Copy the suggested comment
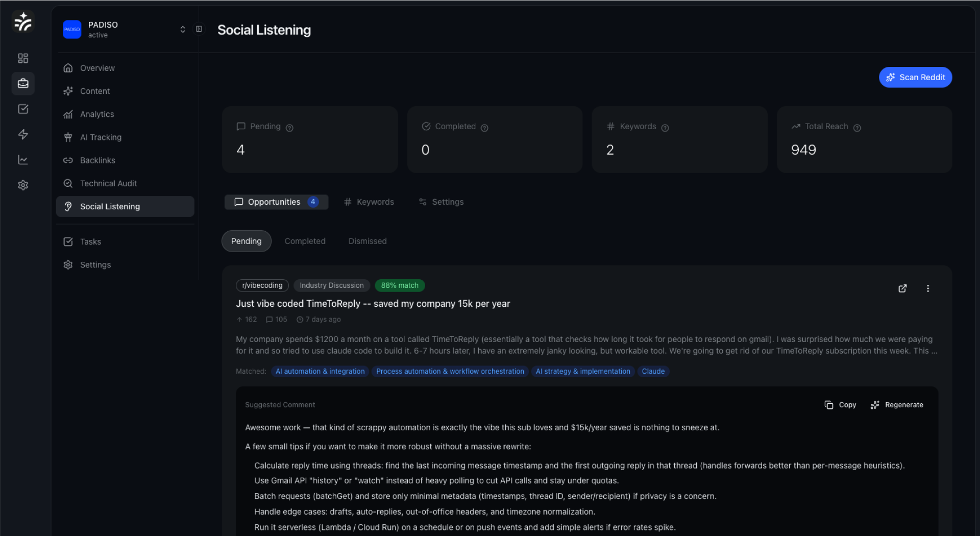This screenshot has height=536, width=980. [840, 405]
